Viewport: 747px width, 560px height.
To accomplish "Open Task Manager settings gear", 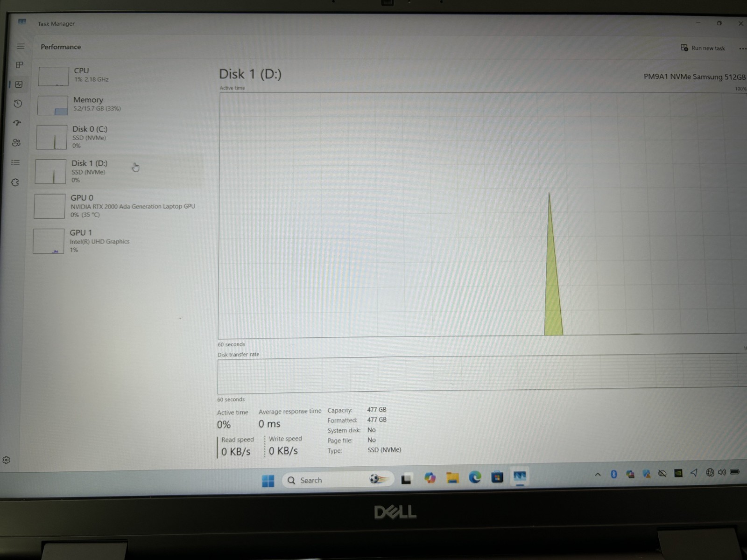I will pos(6,460).
